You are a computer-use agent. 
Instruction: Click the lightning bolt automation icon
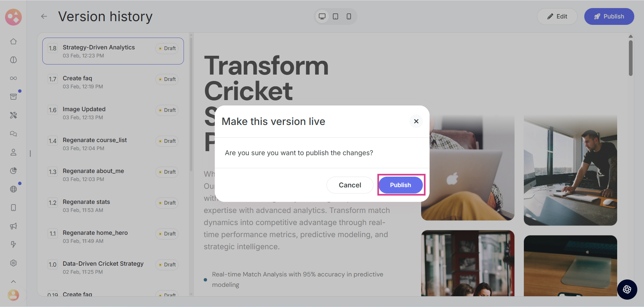coord(13,245)
